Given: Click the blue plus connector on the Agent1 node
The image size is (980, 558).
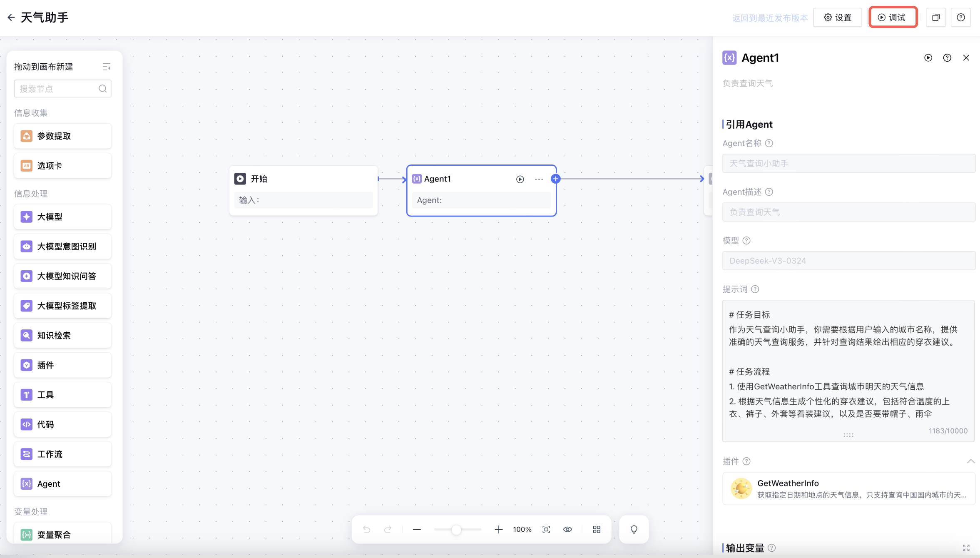Looking at the screenshot, I should pos(555,179).
